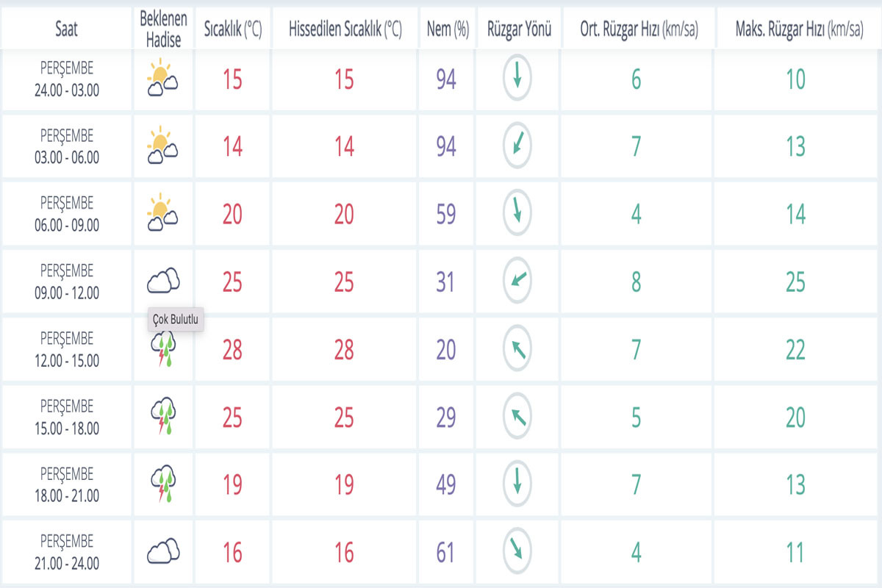Click the partly cloudy icon for 06.00 - 09.00
The height and width of the screenshot is (588, 882).
pyautogui.click(x=162, y=214)
